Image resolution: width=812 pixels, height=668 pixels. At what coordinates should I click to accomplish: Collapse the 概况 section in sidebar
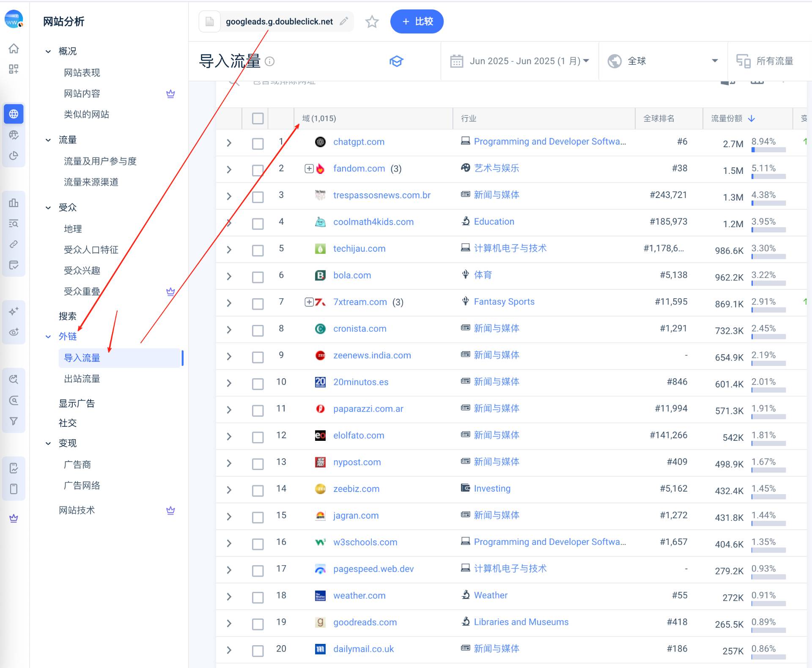(48, 52)
